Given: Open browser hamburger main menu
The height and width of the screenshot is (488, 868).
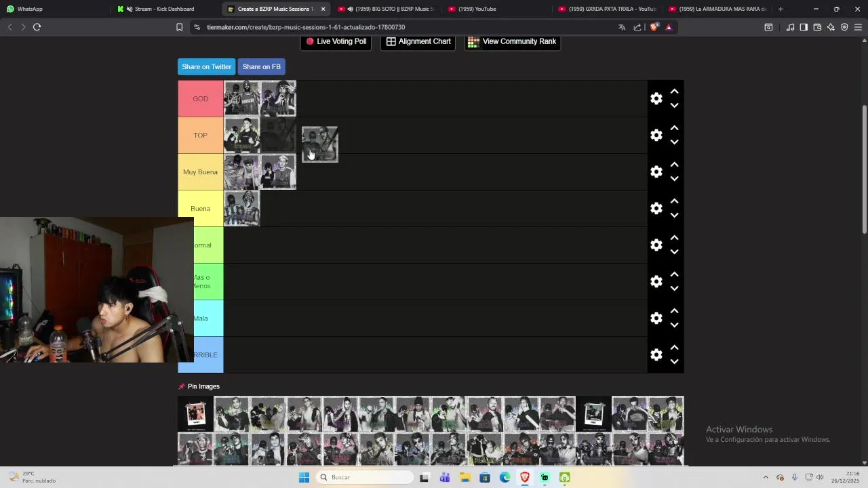Looking at the screenshot, I should [858, 27].
